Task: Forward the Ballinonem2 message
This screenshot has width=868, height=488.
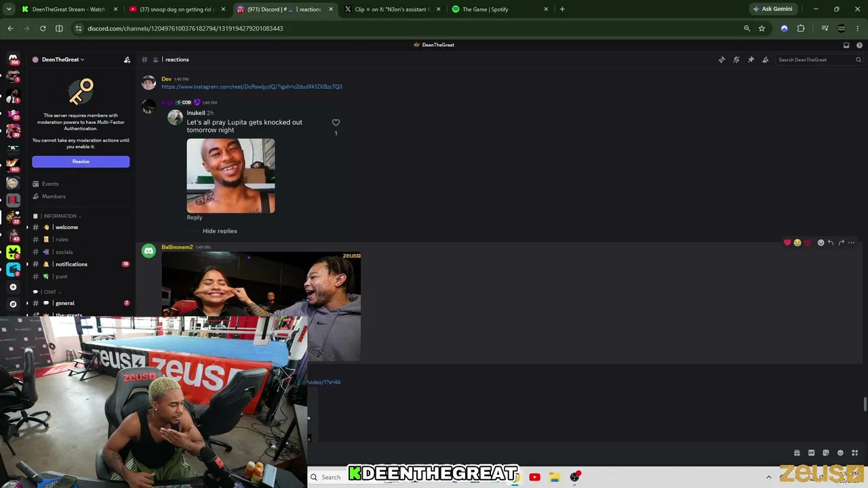Action: [x=841, y=243]
